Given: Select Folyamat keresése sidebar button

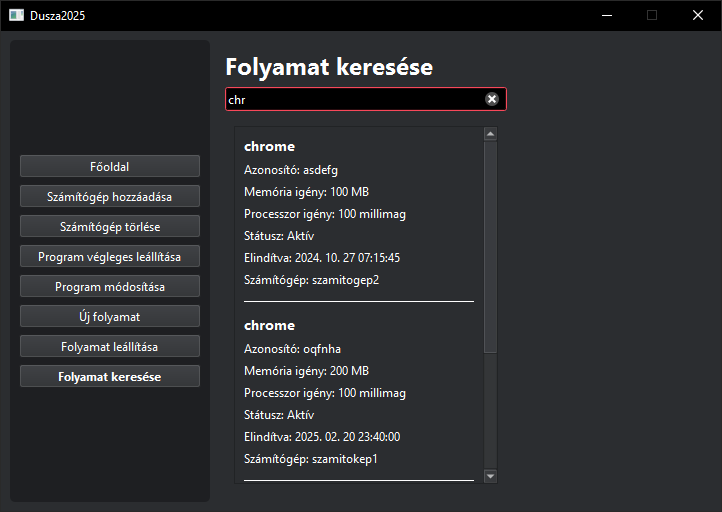Looking at the screenshot, I should pyautogui.click(x=110, y=376).
